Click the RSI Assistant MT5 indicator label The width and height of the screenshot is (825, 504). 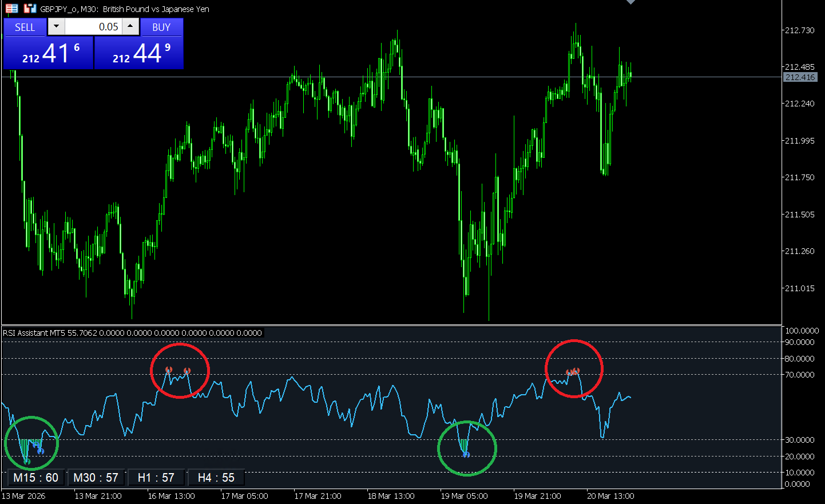[x=132, y=333]
